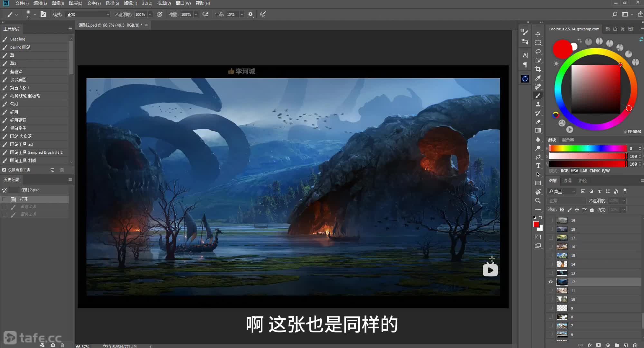Screen dimensions: 644x348
Task: Open layer style fx menu
Action: pos(590,345)
